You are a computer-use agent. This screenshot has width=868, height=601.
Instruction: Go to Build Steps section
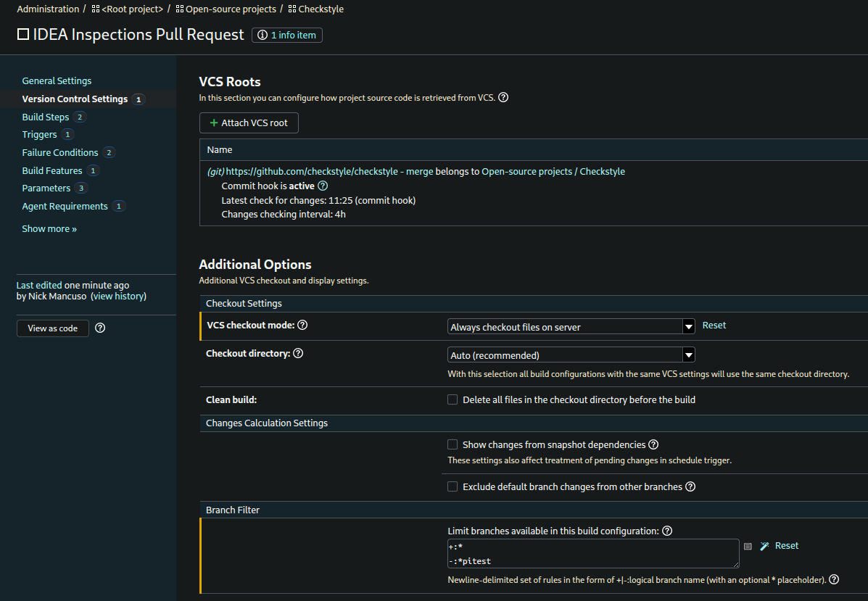click(46, 117)
